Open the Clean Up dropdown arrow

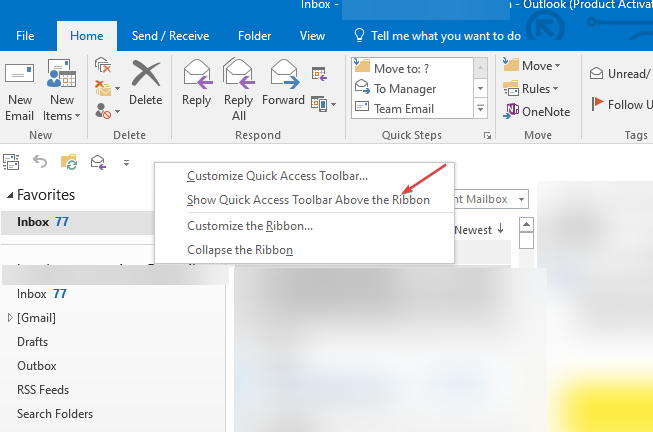(117, 89)
